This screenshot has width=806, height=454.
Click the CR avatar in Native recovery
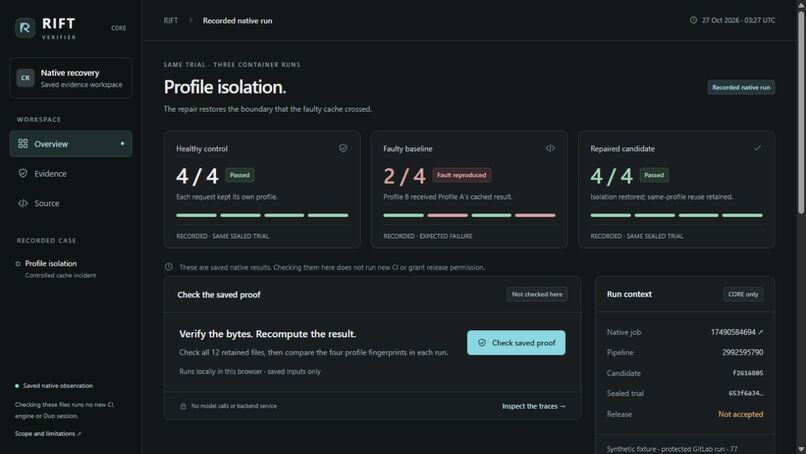[x=25, y=78]
